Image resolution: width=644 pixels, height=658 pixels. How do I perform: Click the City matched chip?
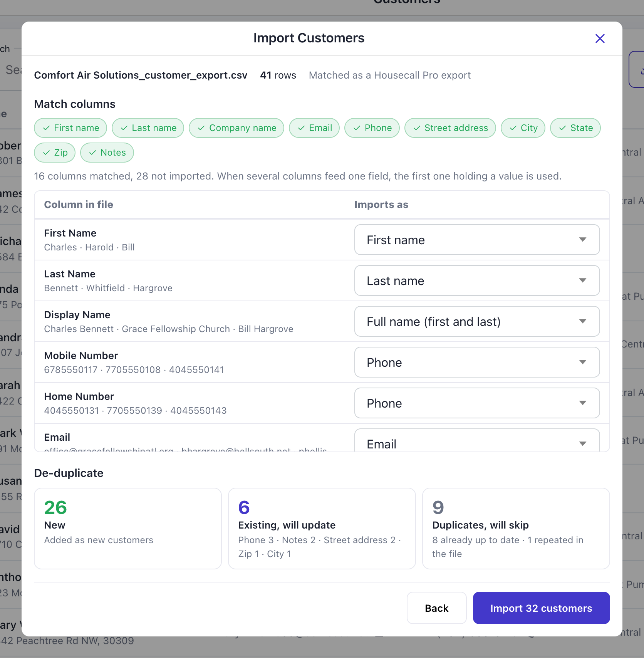(523, 128)
